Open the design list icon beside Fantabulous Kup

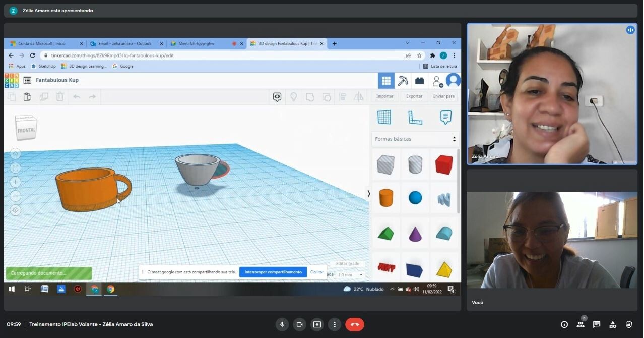pyautogui.click(x=27, y=80)
